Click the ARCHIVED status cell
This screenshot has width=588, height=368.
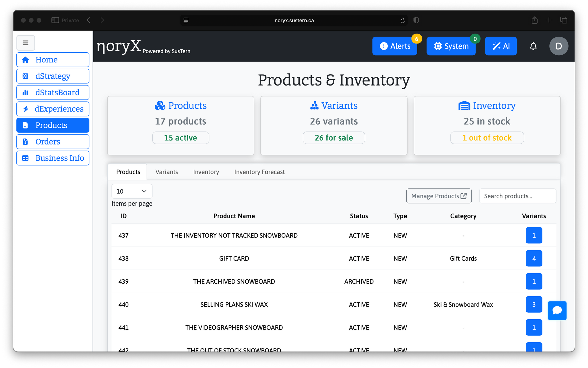359,282
